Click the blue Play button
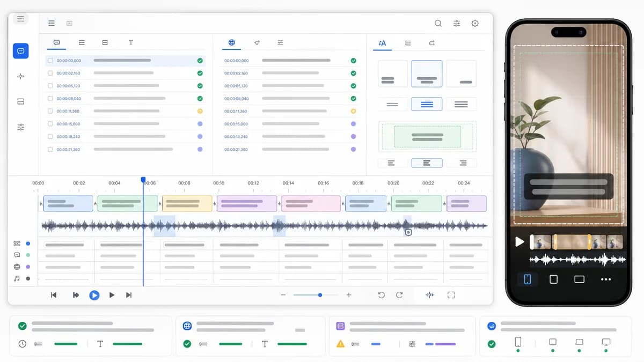Image resolution: width=644 pixels, height=362 pixels. 94,295
